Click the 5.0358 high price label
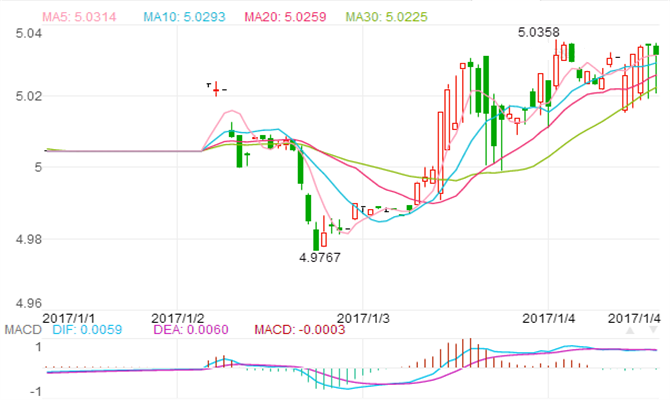The image size is (670, 400). tap(538, 32)
